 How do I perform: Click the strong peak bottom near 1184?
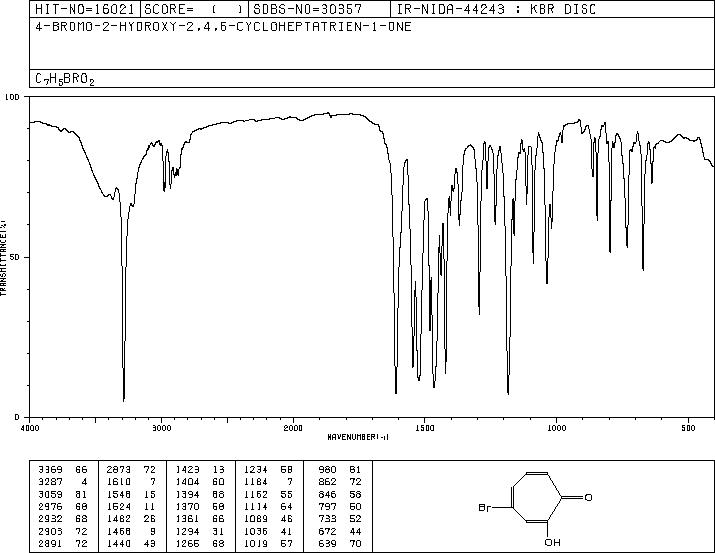[x=508, y=392]
